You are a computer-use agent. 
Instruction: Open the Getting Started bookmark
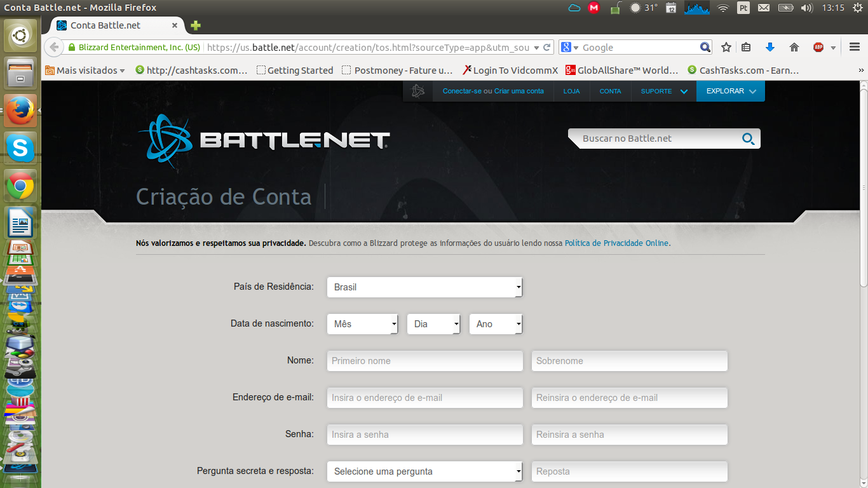(x=295, y=71)
